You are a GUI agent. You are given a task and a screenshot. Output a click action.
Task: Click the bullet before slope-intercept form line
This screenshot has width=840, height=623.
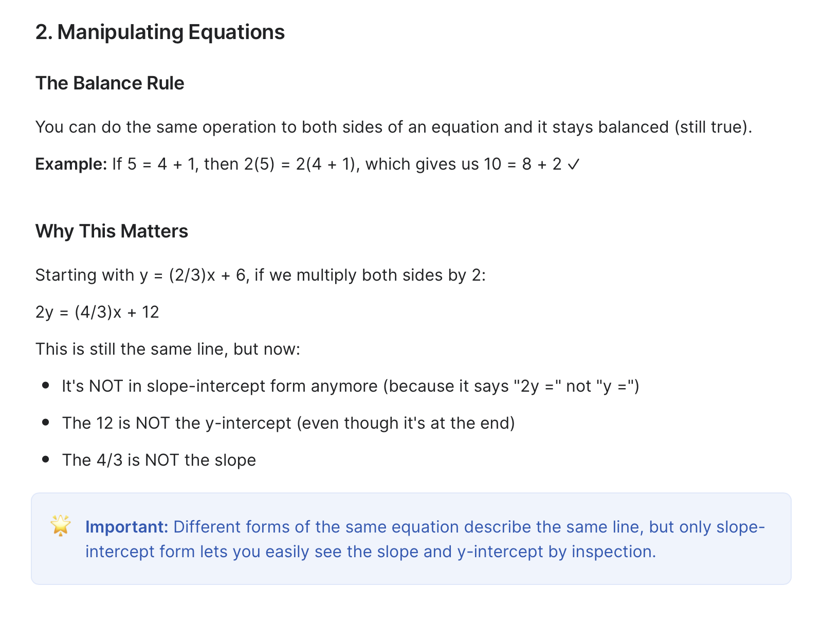coord(46,385)
